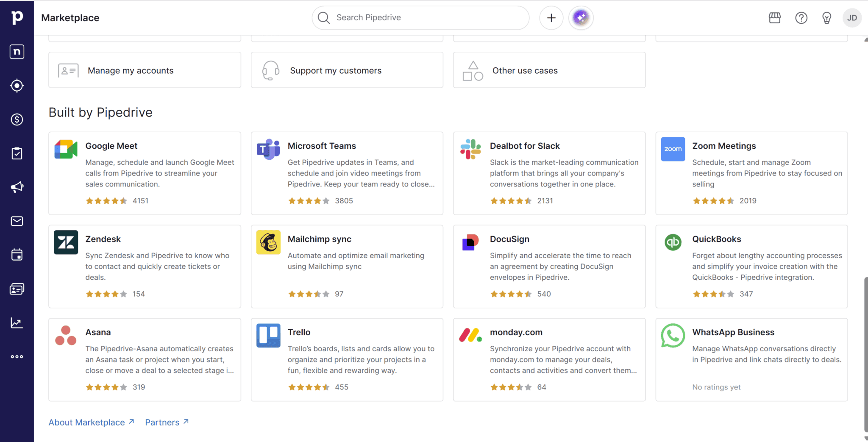Open Activities calendar icon in sidebar
The height and width of the screenshot is (442, 868).
[x=17, y=255]
